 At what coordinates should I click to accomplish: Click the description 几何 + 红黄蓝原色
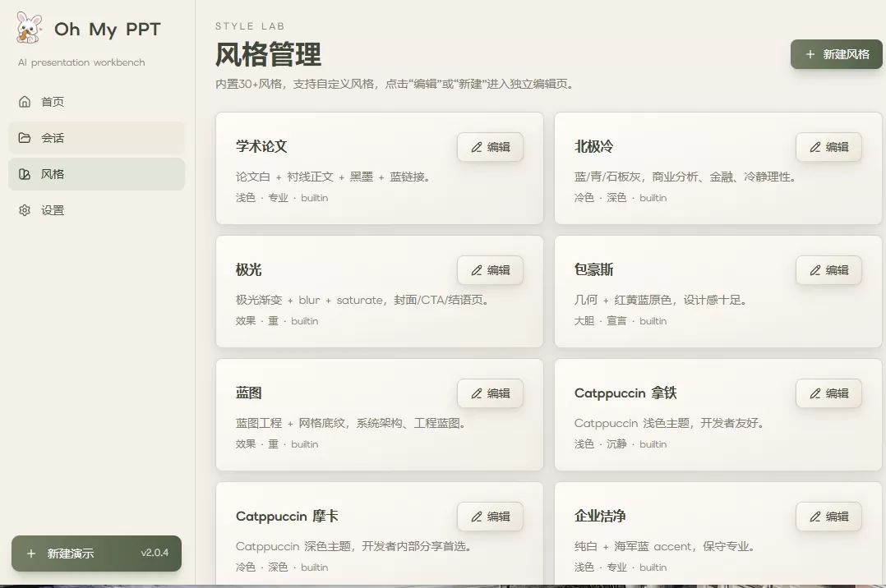tap(660, 300)
